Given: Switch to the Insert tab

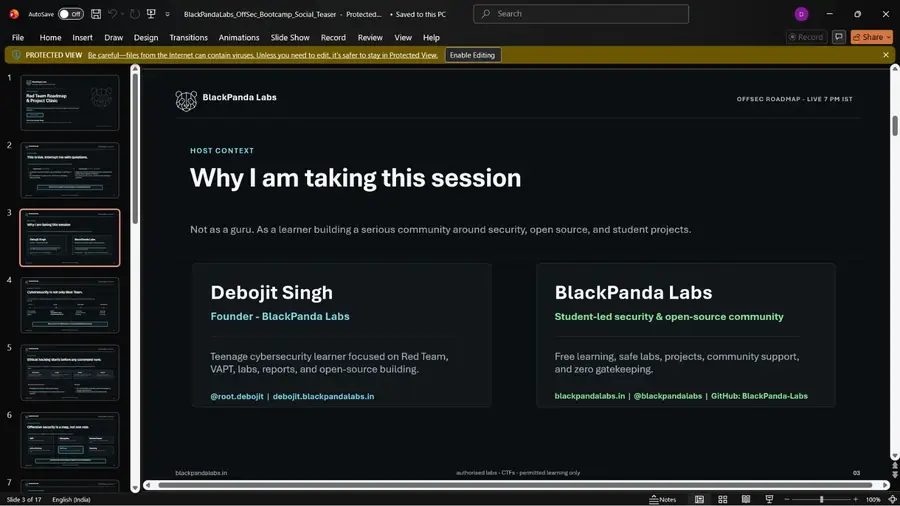Looking at the screenshot, I should pyautogui.click(x=82, y=37).
